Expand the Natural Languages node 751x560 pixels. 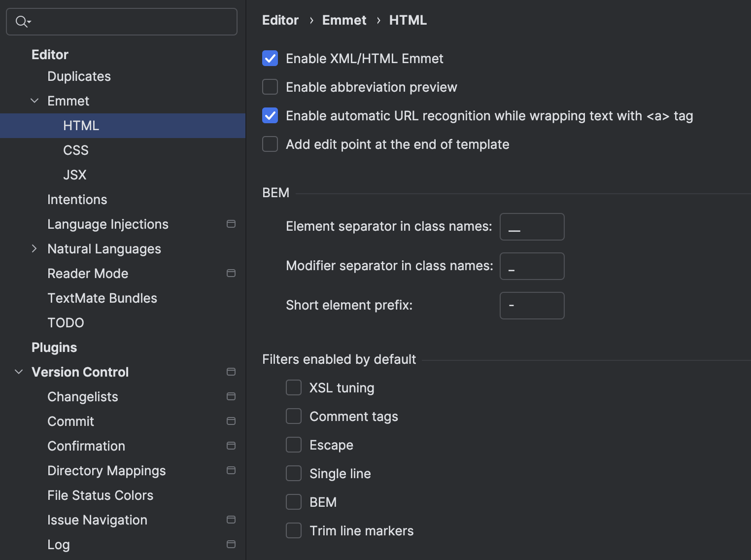34,248
